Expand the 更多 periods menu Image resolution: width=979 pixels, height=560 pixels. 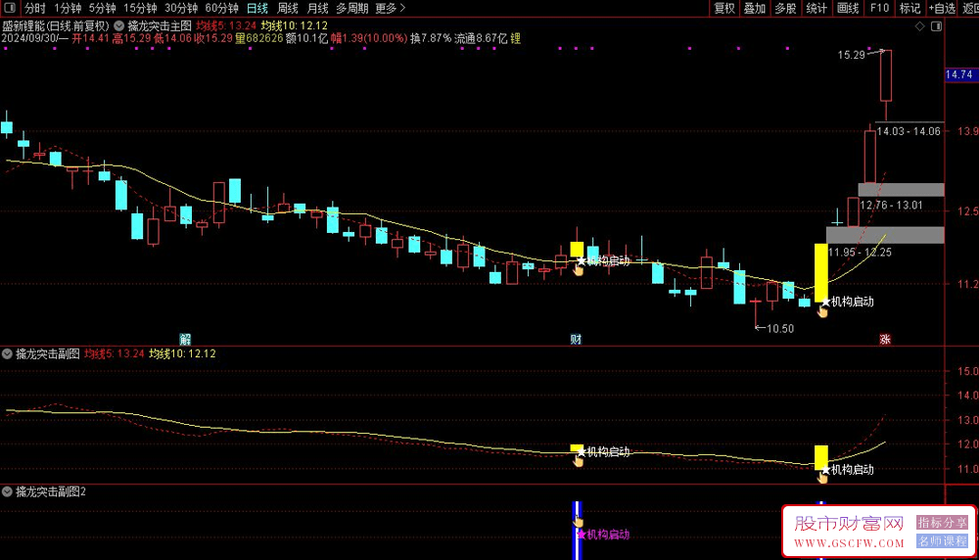click(391, 8)
